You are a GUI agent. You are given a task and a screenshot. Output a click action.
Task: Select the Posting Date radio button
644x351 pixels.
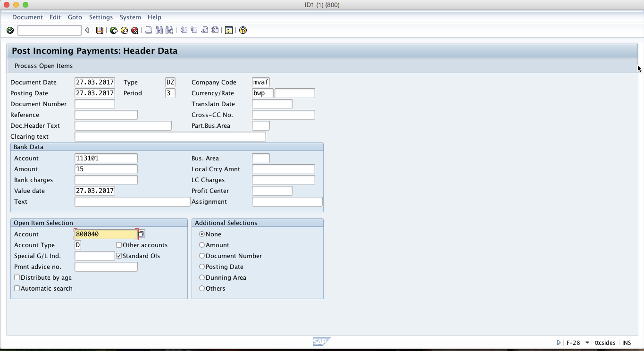click(x=202, y=267)
